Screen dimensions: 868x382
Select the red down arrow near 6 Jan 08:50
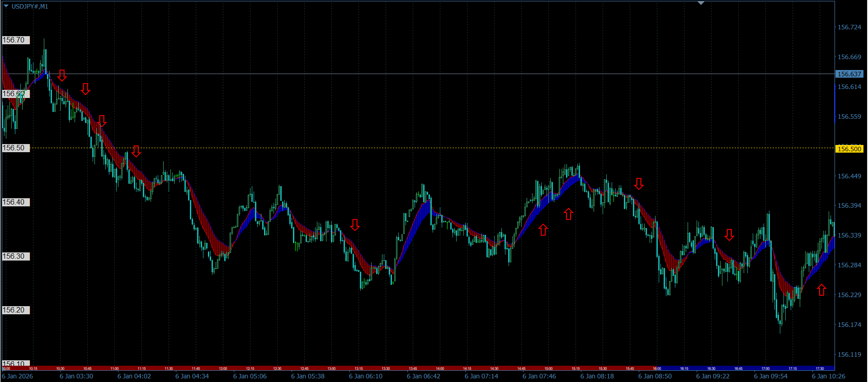[x=638, y=183]
